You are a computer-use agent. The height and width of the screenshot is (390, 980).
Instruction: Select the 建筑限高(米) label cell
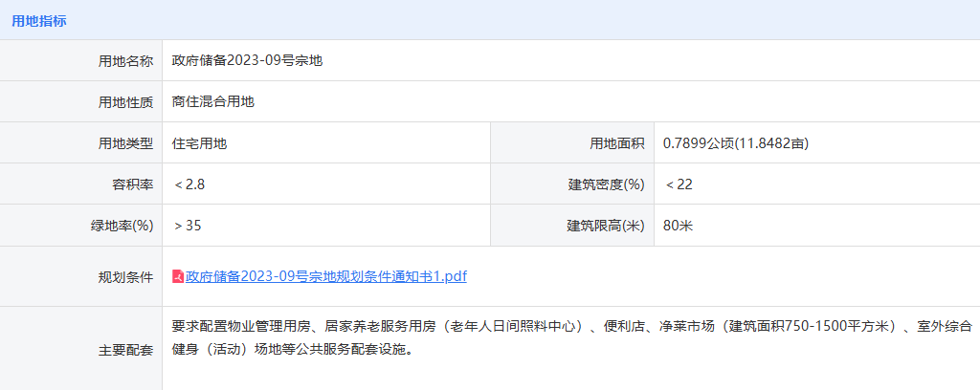tap(606, 226)
